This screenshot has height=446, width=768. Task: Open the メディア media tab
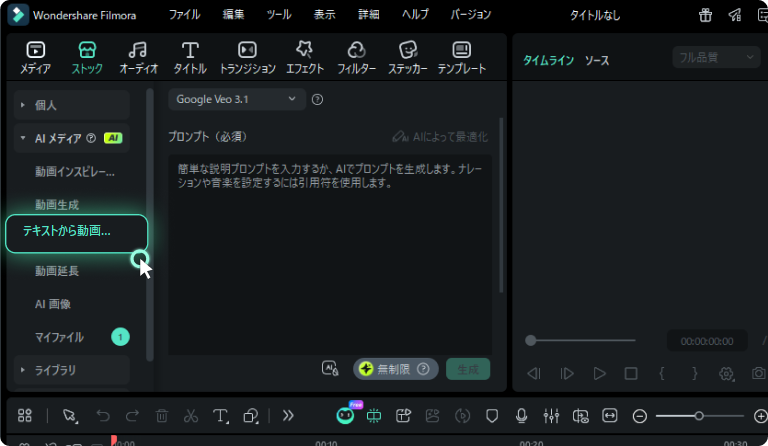pos(35,58)
